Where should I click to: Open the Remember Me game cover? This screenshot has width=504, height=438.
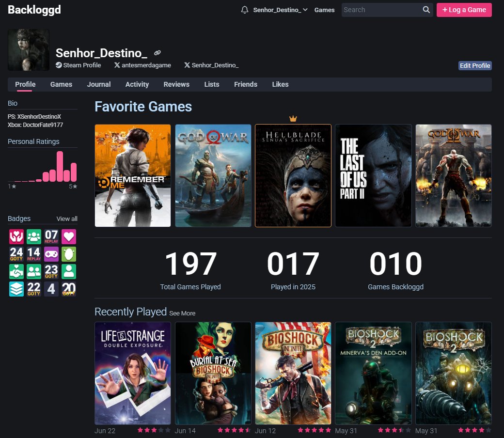133,175
